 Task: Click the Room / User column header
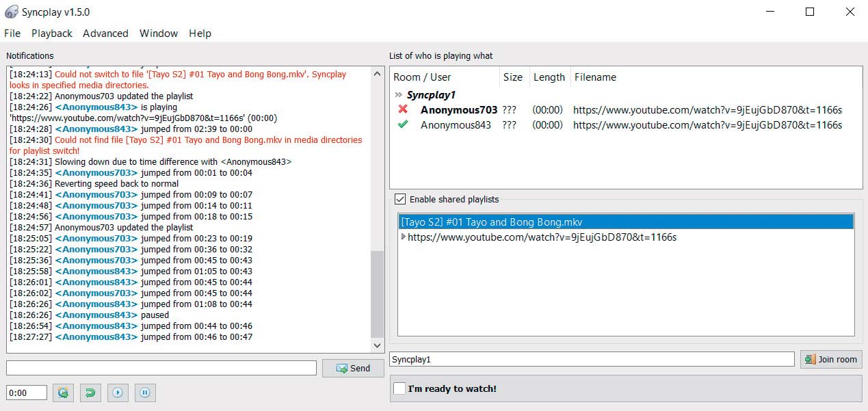pos(445,77)
